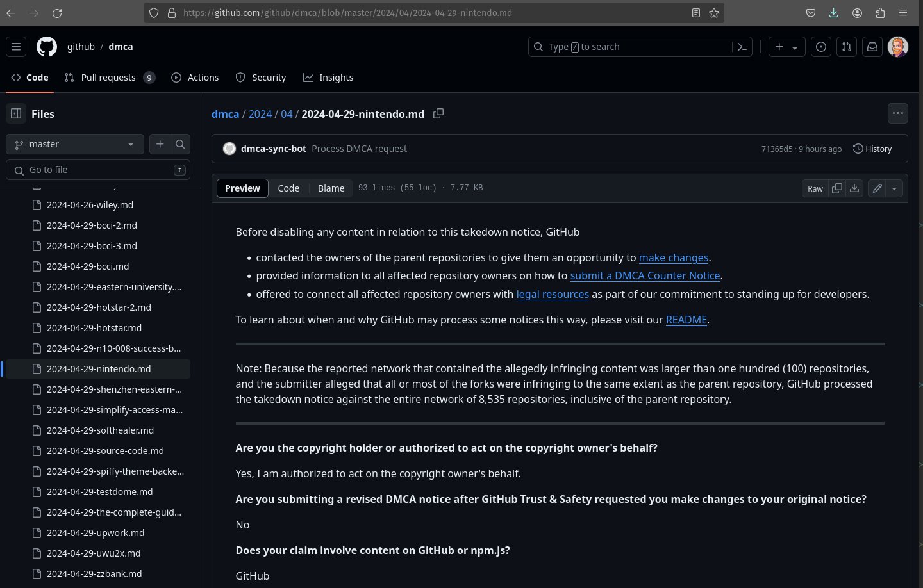Open the pull requests shortcut icon
The image size is (923, 588).
(x=847, y=47)
